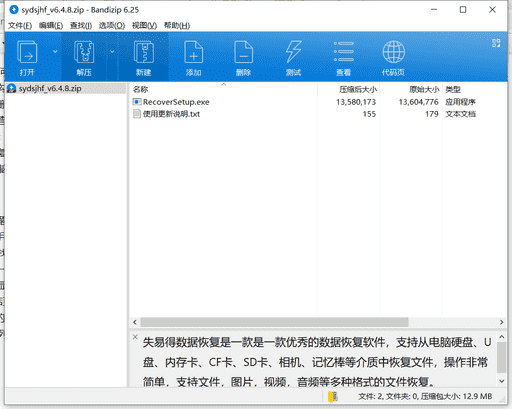
Task: Click the type cell 文本文档
Action: (x=460, y=114)
